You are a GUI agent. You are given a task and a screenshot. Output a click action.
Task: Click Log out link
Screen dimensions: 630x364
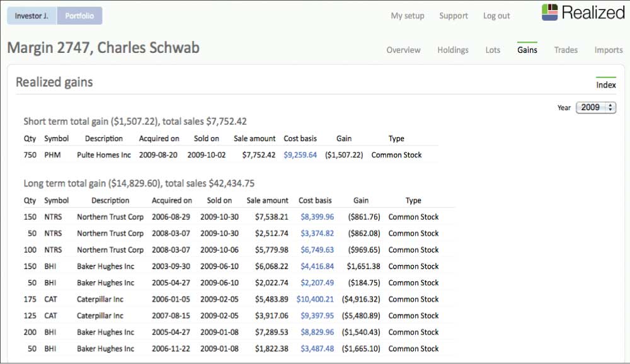coord(496,16)
